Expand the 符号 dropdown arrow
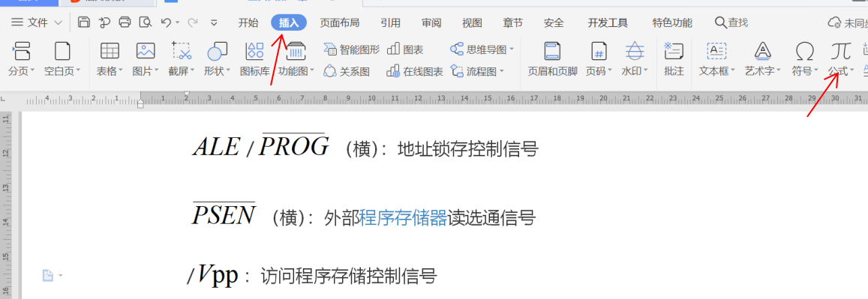Image resolution: width=868 pixels, height=299 pixels. 816,70
